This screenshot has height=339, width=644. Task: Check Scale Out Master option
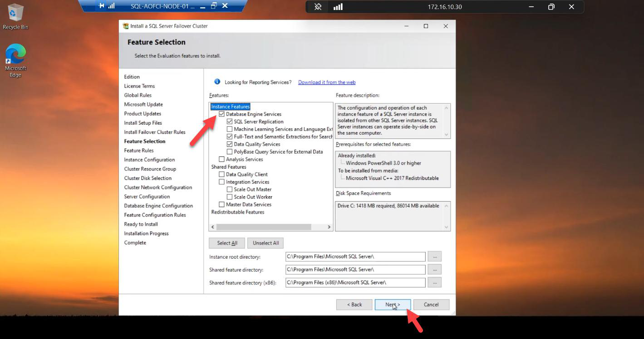pyautogui.click(x=230, y=189)
